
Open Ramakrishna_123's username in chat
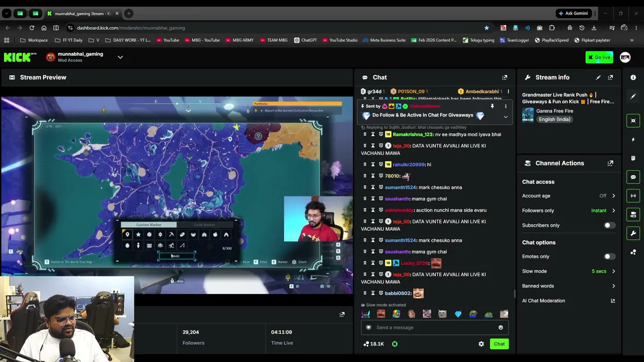[x=413, y=135]
